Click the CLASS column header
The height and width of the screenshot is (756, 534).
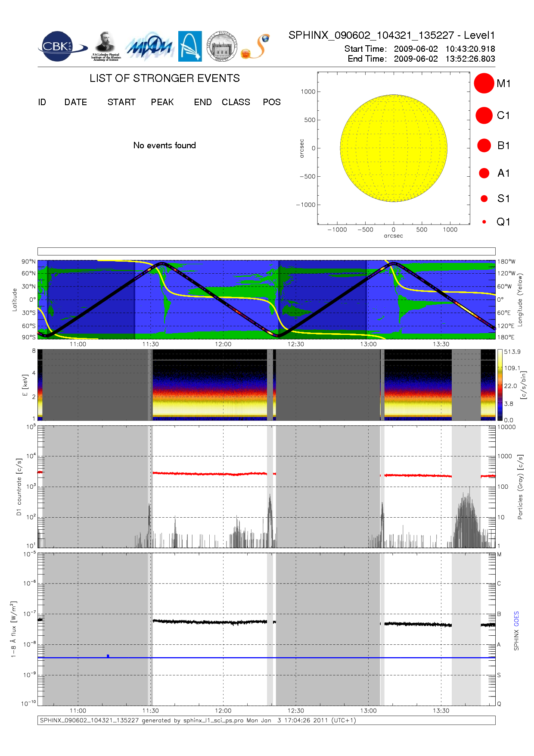tap(236, 102)
